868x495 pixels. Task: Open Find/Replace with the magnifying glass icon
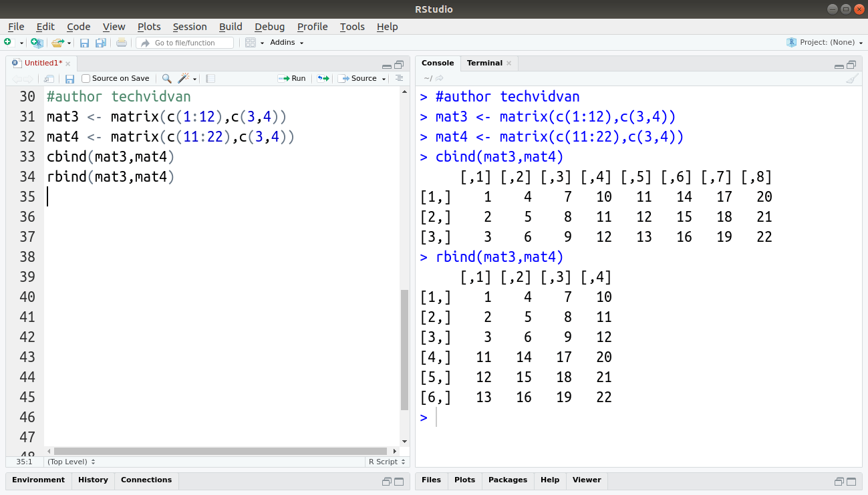pos(166,78)
